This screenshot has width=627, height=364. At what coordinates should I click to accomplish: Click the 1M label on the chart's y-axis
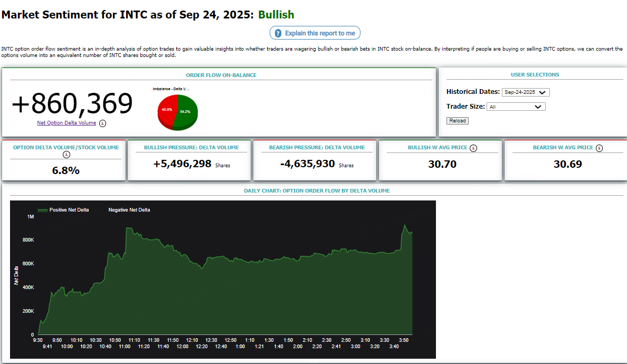pyautogui.click(x=31, y=217)
